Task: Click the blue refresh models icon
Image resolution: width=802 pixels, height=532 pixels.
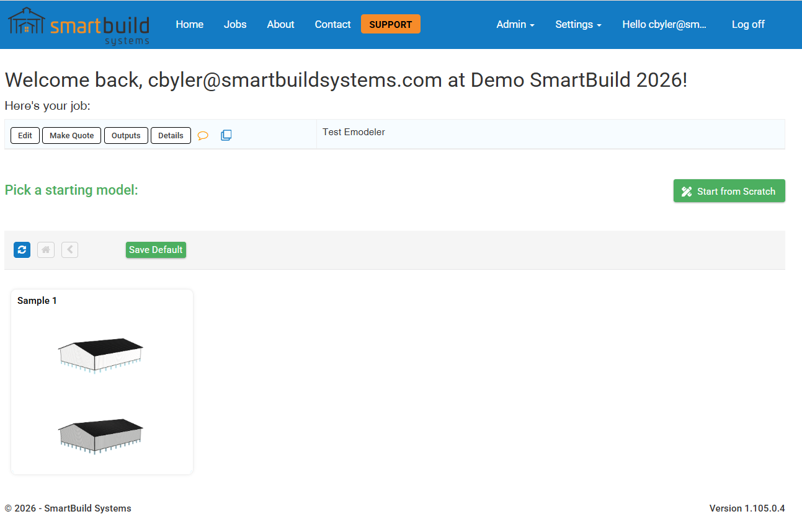Action: [x=22, y=250]
